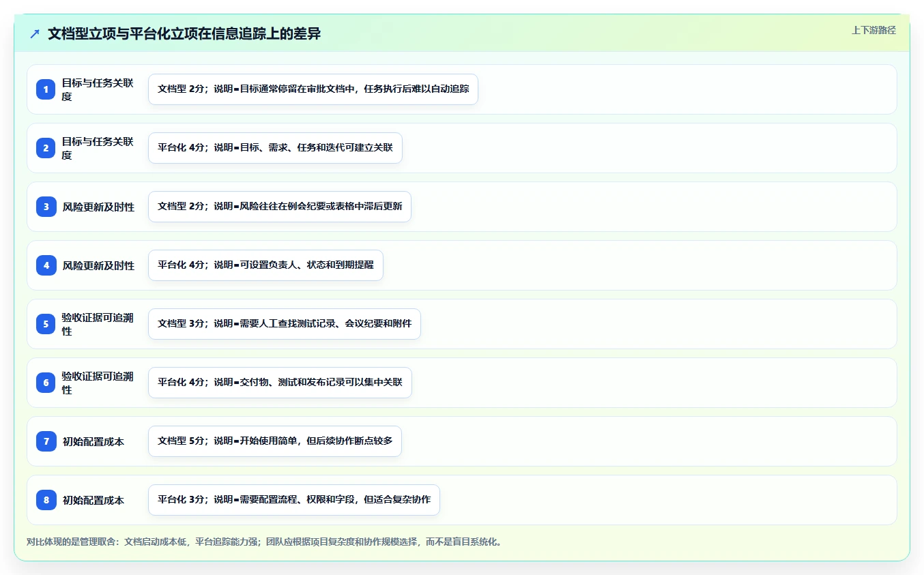Click 初始配置成本 label in row 7
The image size is (924, 575).
pos(93,441)
